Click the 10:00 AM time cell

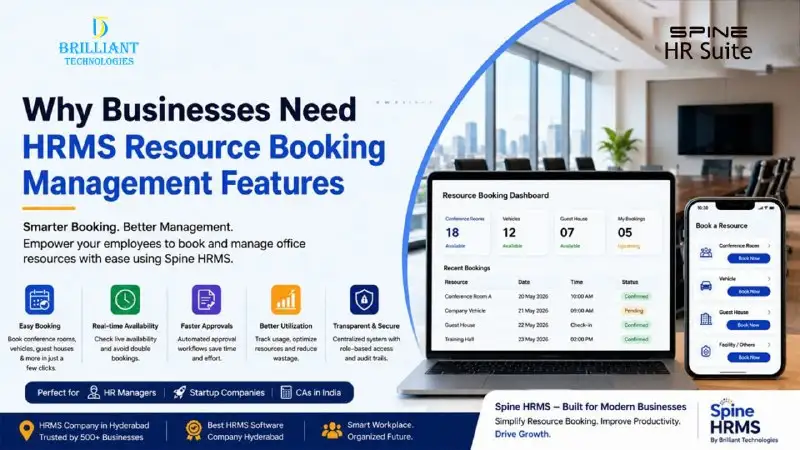(582, 296)
